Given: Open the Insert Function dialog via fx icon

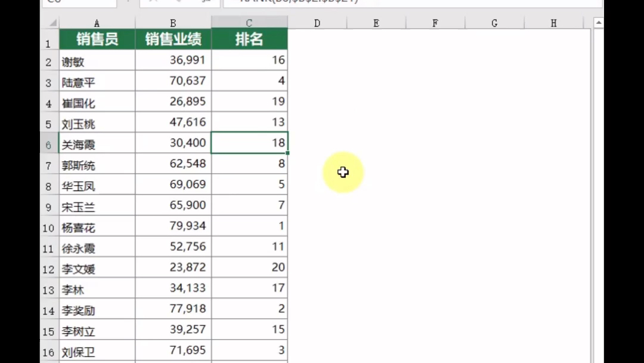Looking at the screenshot, I should (x=206, y=2).
